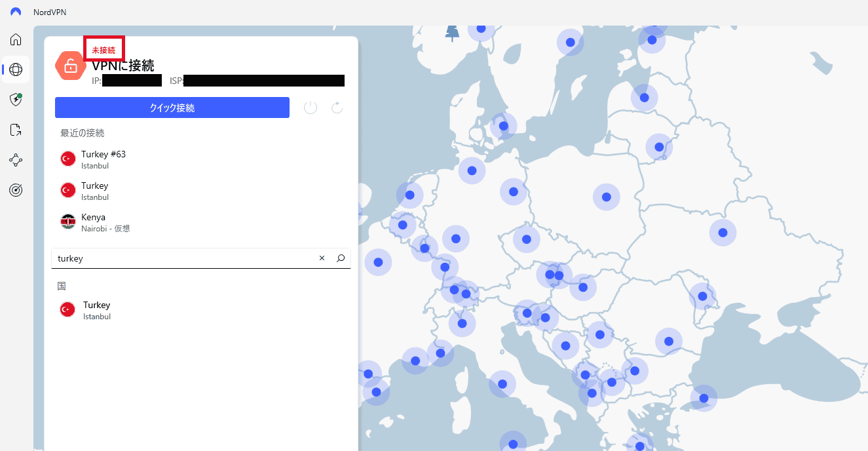868x451 pixels.
Task: Click the クイック接続 quick connect button
Action: pyautogui.click(x=172, y=108)
